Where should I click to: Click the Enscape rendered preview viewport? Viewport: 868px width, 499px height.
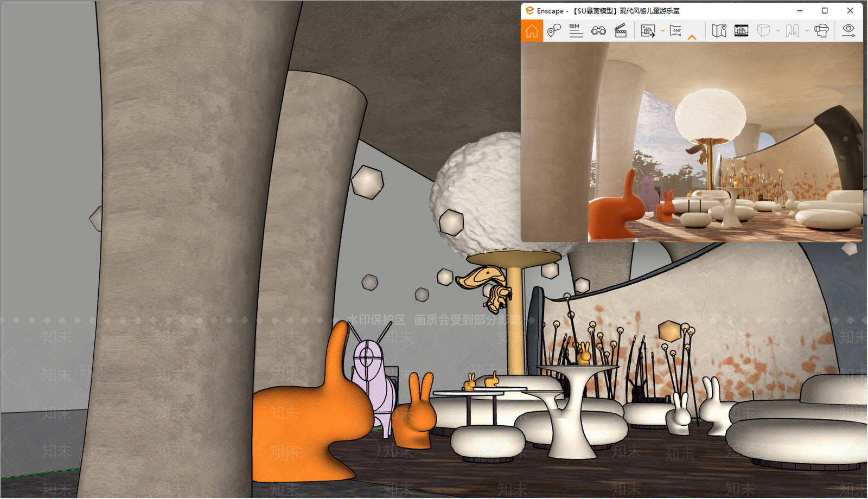[692, 142]
